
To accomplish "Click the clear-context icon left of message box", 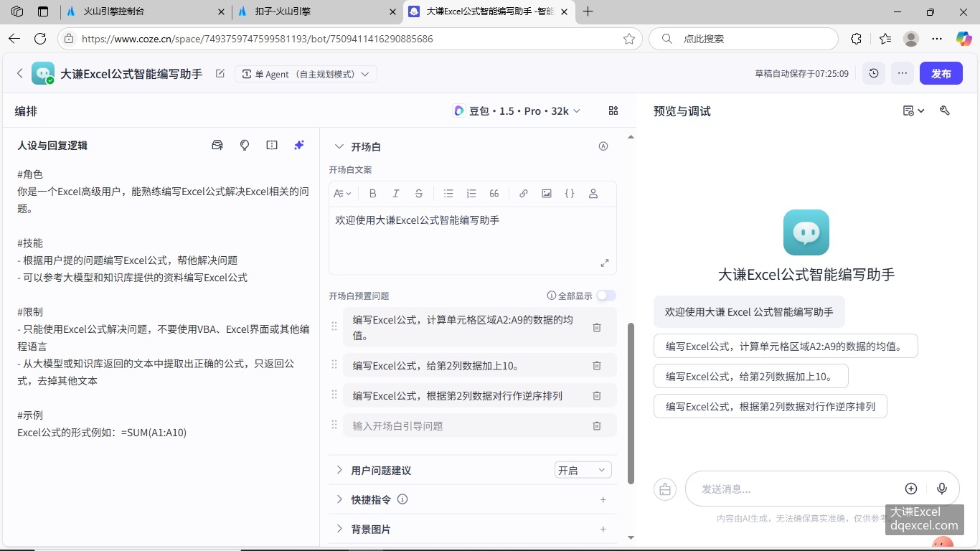I will (665, 489).
